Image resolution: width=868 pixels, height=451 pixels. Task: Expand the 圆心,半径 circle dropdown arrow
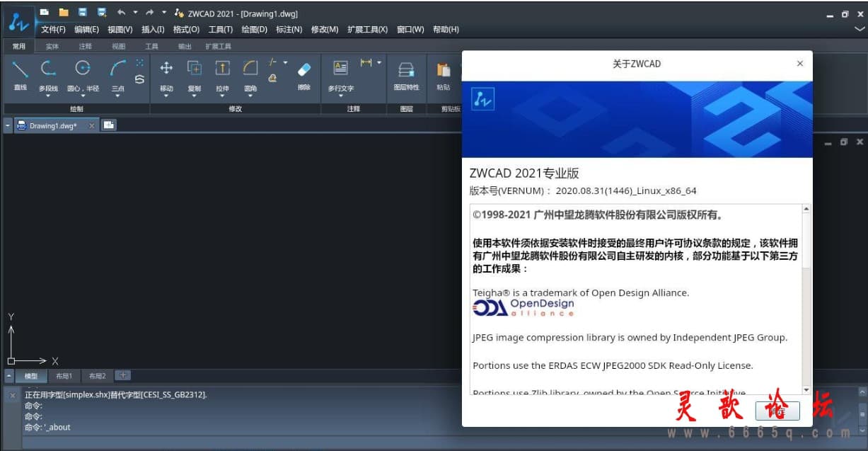[x=83, y=96]
